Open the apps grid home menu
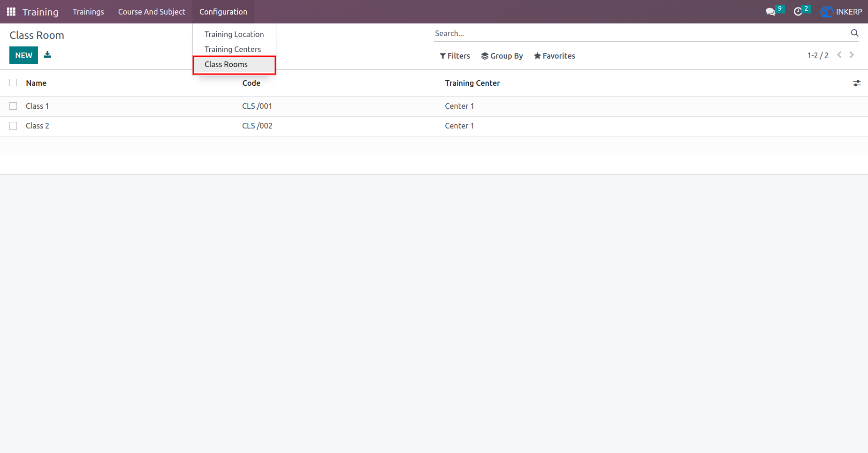 coord(11,12)
